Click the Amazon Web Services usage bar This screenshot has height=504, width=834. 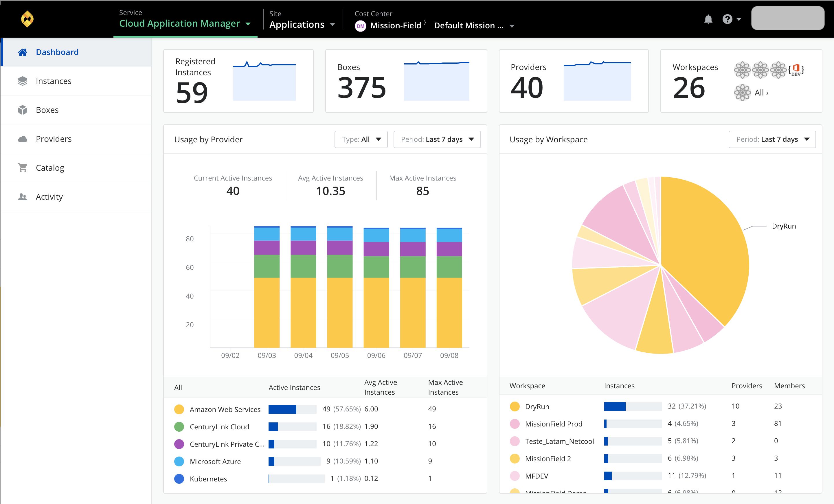(x=293, y=409)
